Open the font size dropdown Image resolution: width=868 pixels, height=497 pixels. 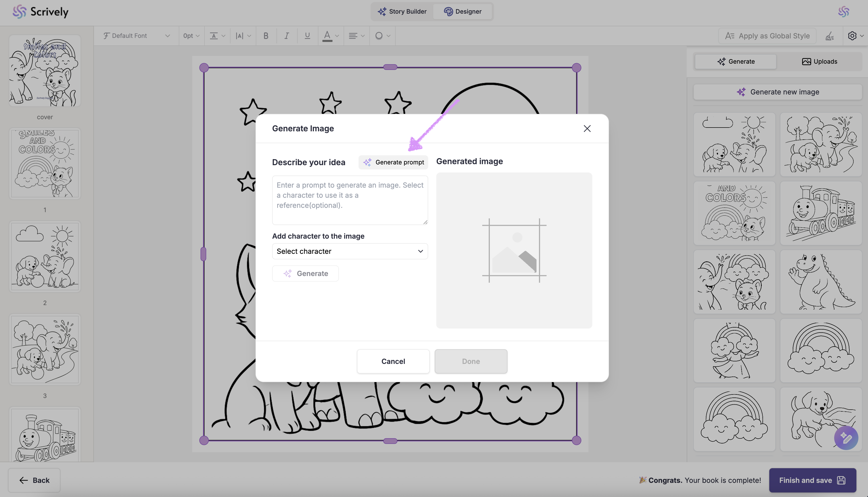click(x=191, y=36)
